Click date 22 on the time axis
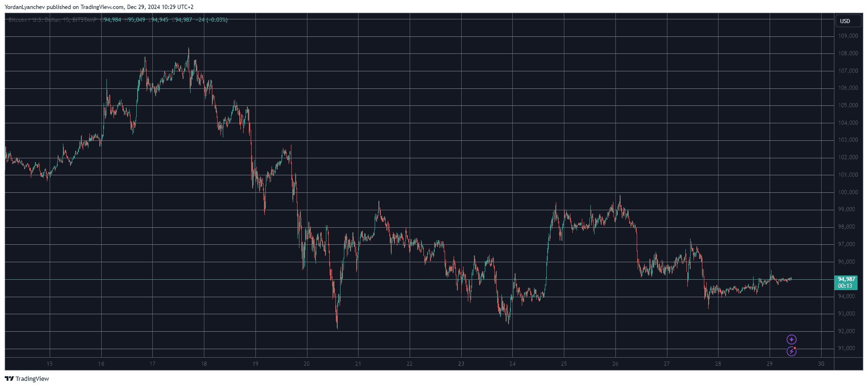This screenshot has height=387, width=868. [x=410, y=364]
